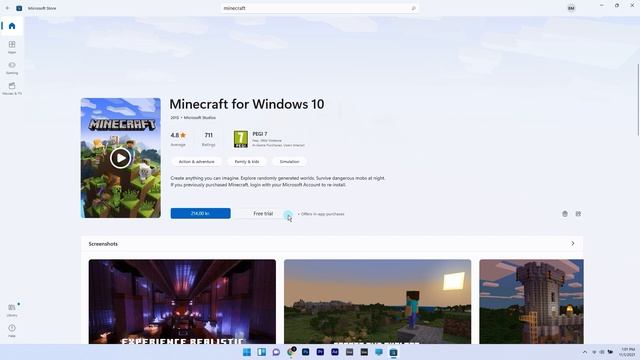
Task: Click the 711 ratings count
Action: point(209,139)
